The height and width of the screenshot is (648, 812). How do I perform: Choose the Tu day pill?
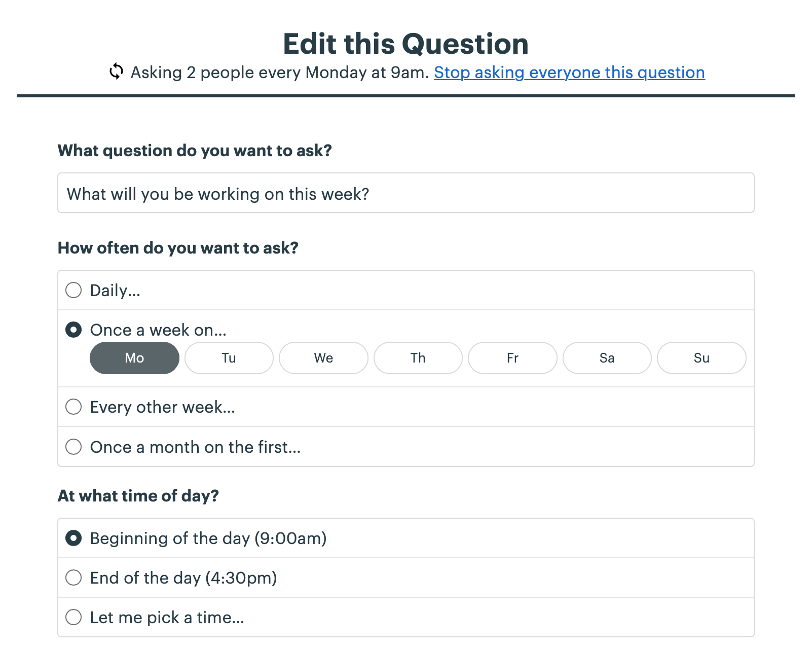click(229, 358)
